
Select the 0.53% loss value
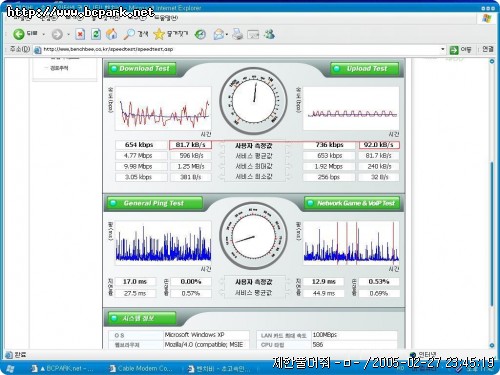[x=379, y=282]
